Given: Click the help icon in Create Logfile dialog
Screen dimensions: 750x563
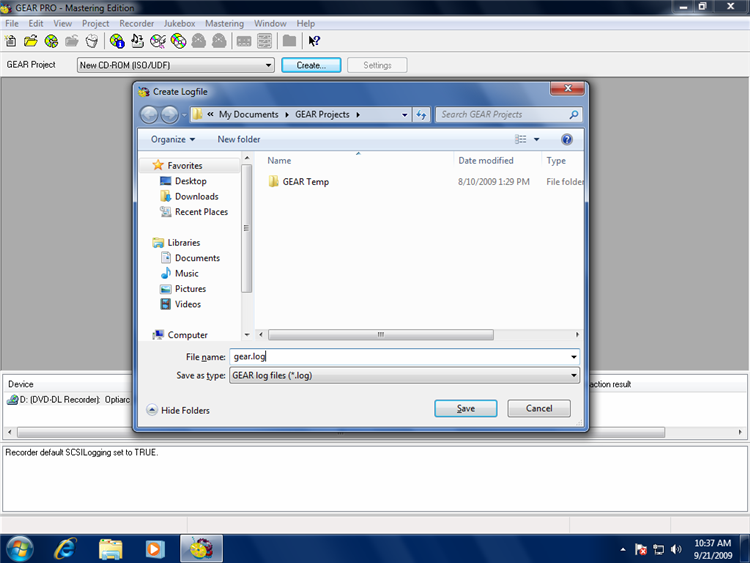Looking at the screenshot, I should point(567,139).
